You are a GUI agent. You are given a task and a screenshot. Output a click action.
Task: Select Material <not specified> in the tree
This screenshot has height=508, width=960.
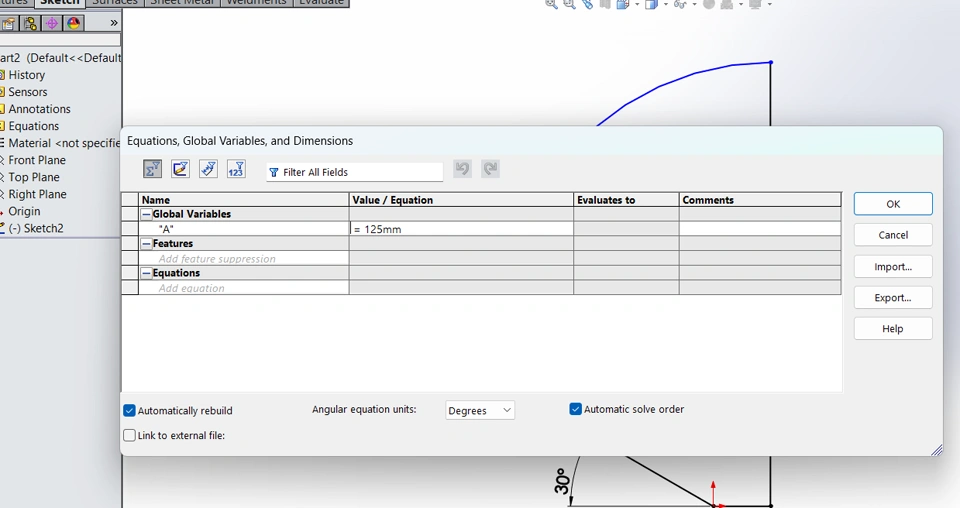pyautogui.click(x=64, y=143)
